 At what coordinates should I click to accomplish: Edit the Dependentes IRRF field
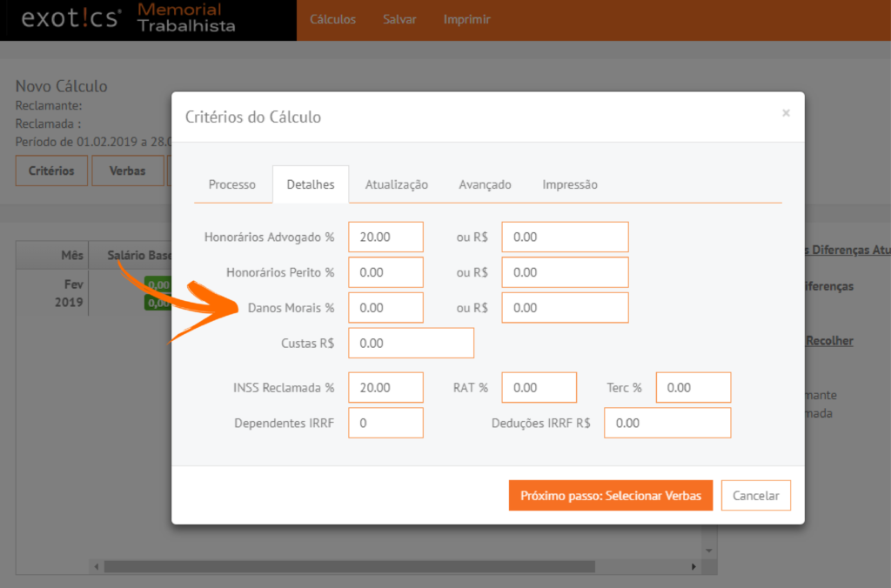tap(385, 424)
